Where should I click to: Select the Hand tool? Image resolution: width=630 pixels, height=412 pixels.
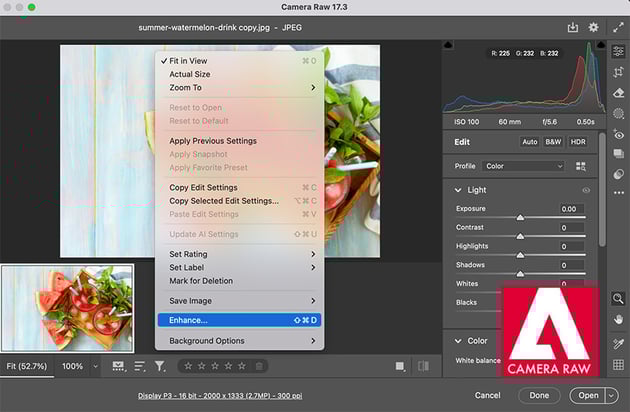[618, 319]
